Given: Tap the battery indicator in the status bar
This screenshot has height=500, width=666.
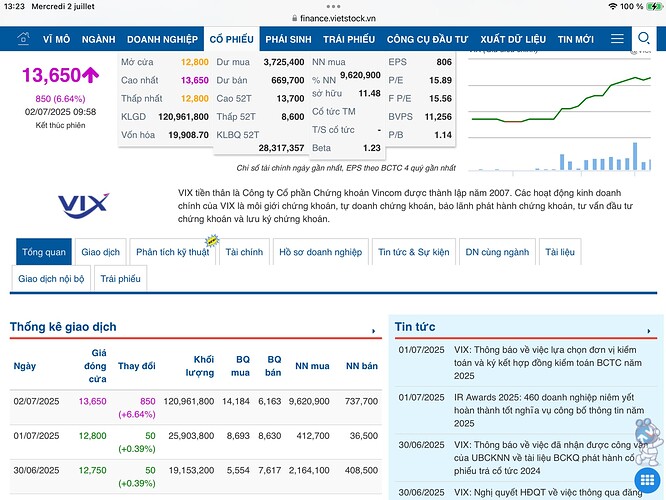Looking at the screenshot, I should (x=654, y=6).
